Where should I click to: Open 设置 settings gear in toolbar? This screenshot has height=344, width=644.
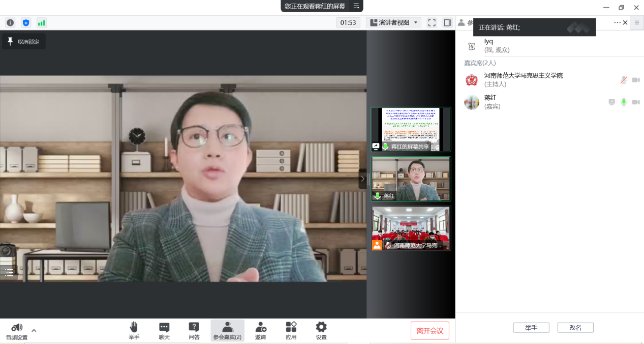point(321,330)
